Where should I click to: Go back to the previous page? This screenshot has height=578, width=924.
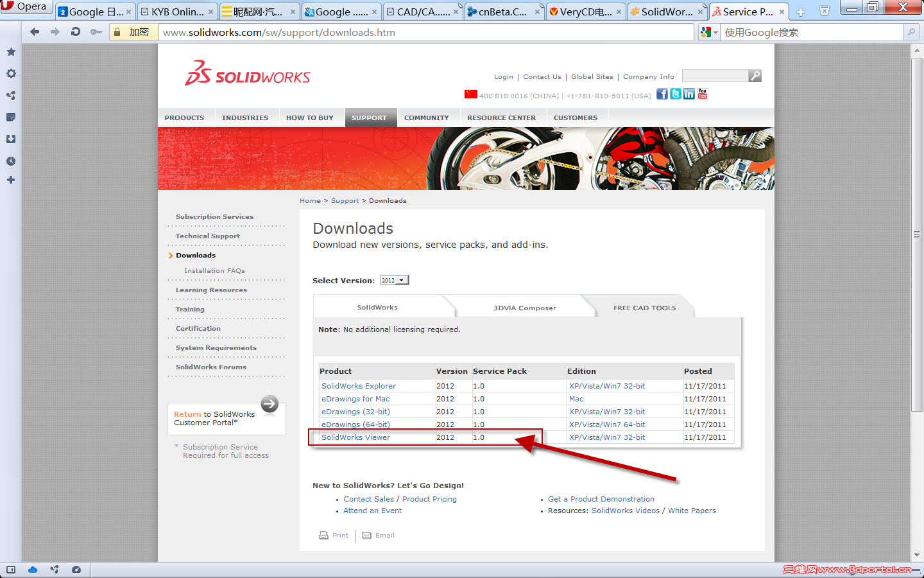tap(35, 32)
